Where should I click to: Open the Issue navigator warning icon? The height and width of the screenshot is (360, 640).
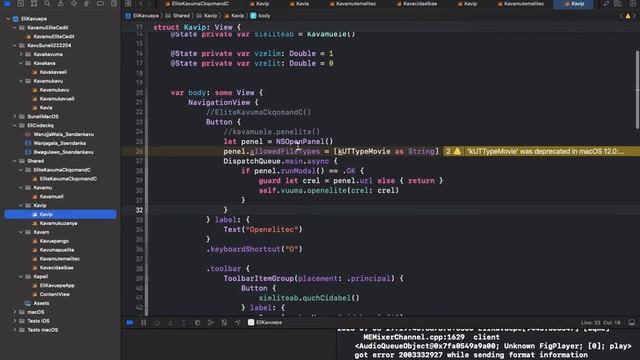click(x=60, y=4)
